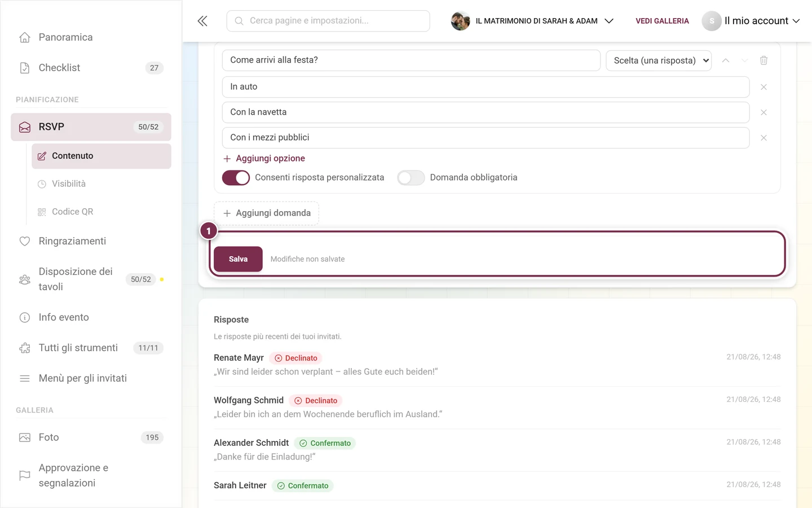Click the Panoramica home icon

pyautogui.click(x=25, y=37)
